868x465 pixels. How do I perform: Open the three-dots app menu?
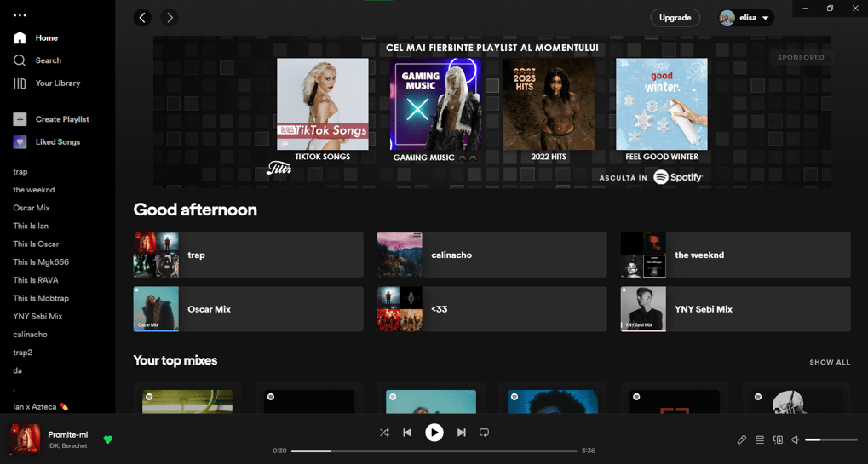[x=20, y=15]
